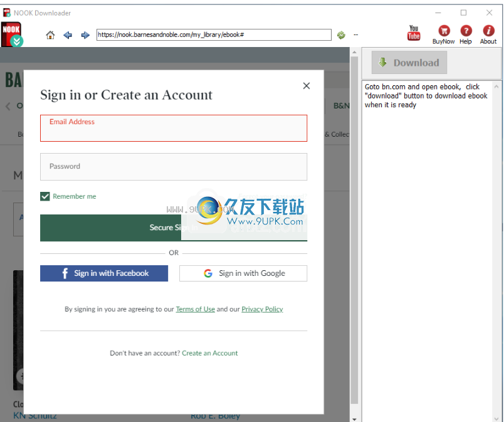Viewport: 504px width, 422px height.
Task: Reload the page with the green refresh icon
Action: (x=341, y=34)
